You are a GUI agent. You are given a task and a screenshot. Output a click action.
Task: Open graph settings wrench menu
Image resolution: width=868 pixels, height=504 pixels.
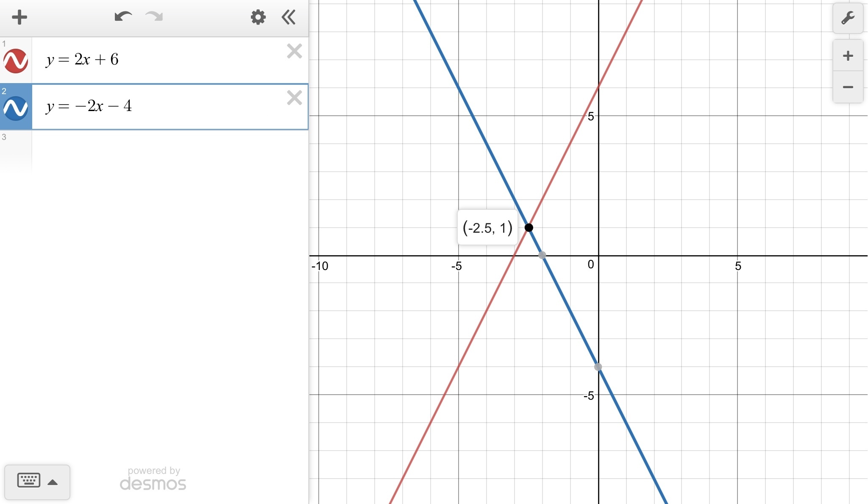click(x=848, y=18)
